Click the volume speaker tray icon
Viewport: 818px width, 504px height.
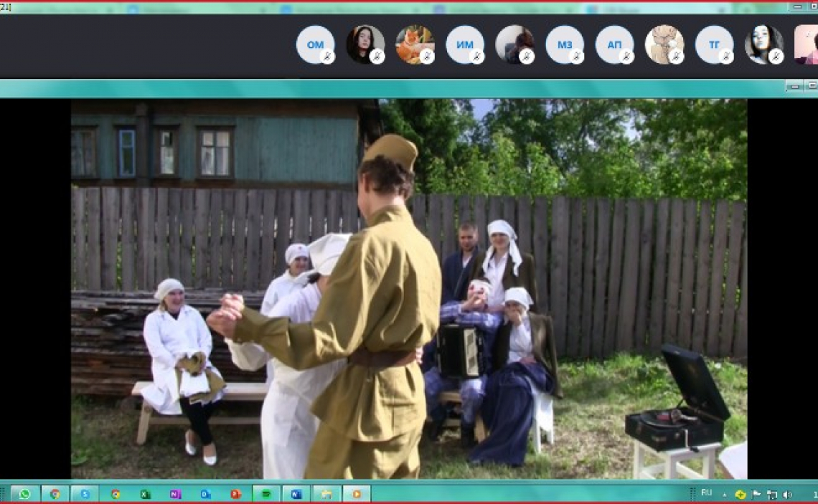pos(787,494)
